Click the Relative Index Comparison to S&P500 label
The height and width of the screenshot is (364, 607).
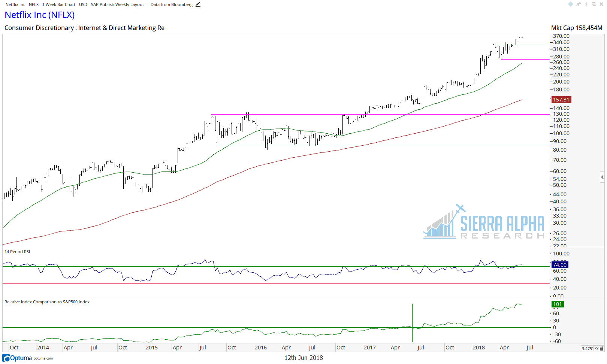(47, 302)
